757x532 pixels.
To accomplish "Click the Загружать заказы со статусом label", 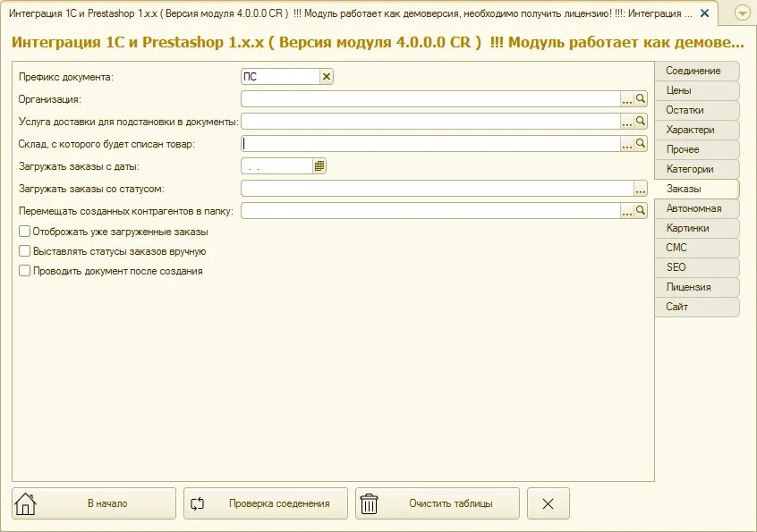I will pyautogui.click(x=91, y=189).
